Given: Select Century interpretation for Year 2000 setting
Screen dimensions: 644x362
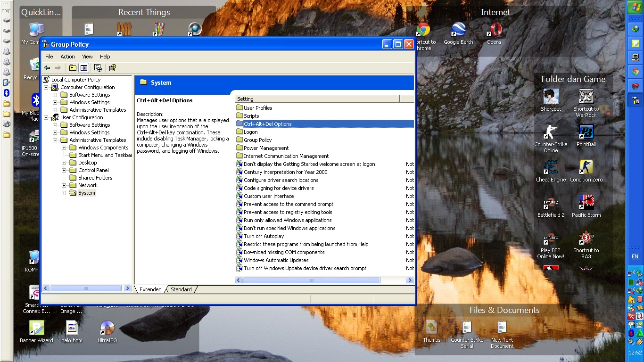Looking at the screenshot, I should tap(285, 172).
